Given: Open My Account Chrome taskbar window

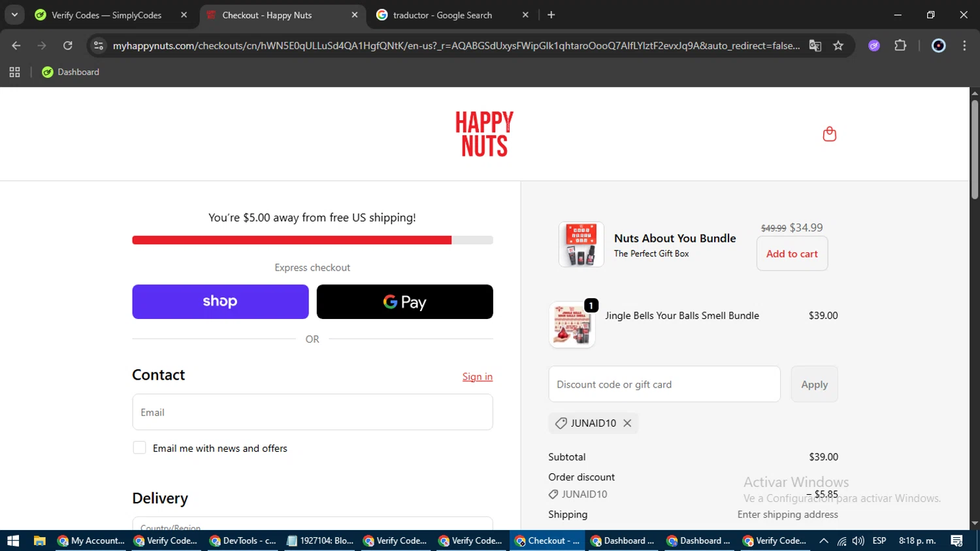Looking at the screenshot, I should (x=90, y=541).
